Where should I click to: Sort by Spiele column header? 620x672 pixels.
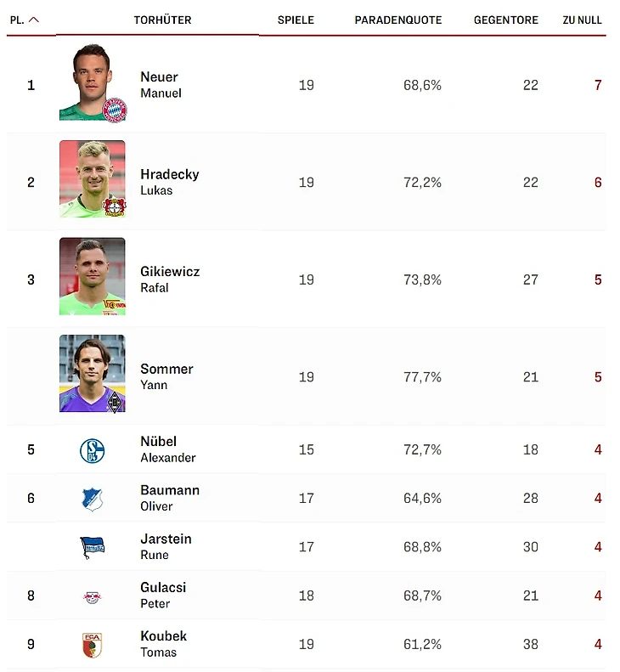tap(296, 20)
